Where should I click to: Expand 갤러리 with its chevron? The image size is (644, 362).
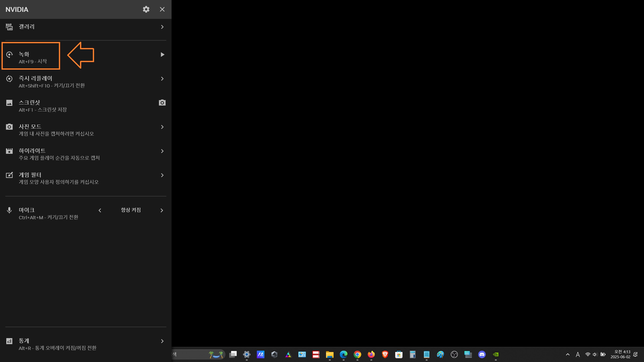(x=162, y=27)
